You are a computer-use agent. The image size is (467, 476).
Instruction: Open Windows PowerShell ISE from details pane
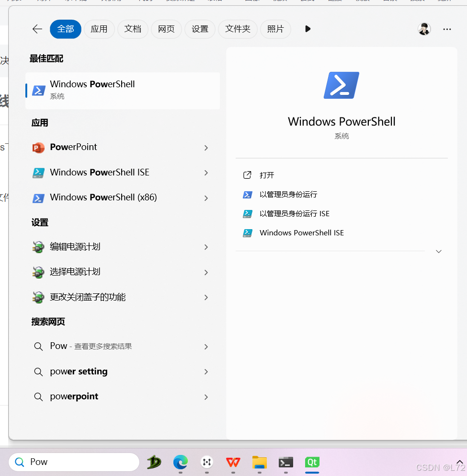tap(302, 233)
